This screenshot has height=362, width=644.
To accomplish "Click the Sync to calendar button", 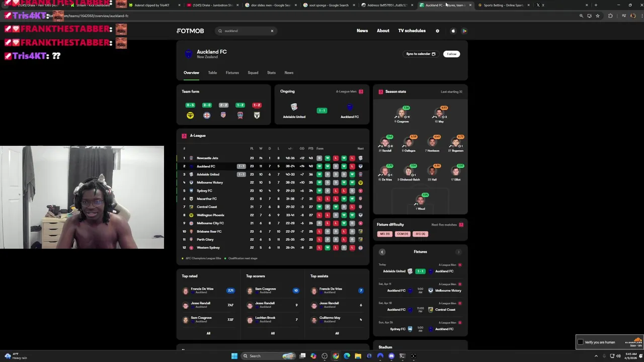I will pyautogui.click(x=421, y=54).
